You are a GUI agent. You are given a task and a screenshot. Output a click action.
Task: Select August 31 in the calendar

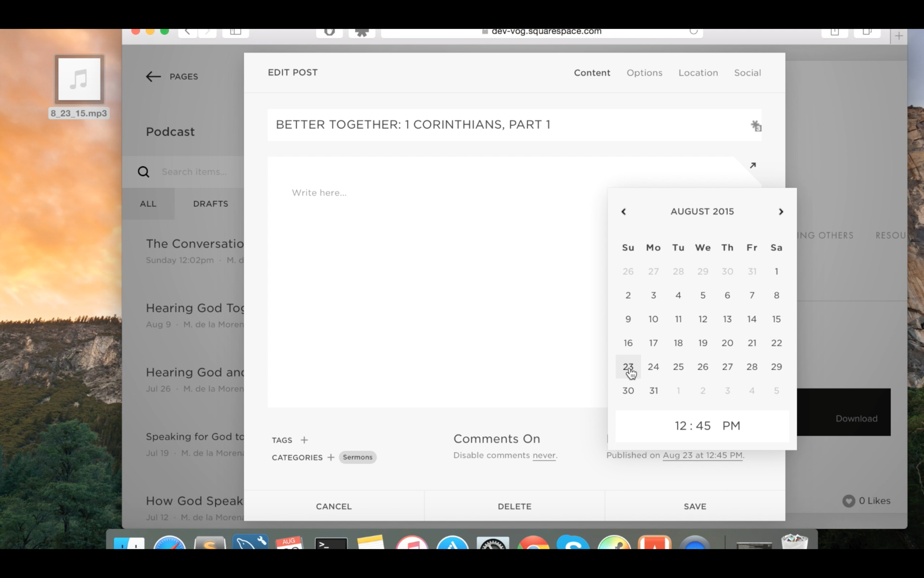point(653,391)
